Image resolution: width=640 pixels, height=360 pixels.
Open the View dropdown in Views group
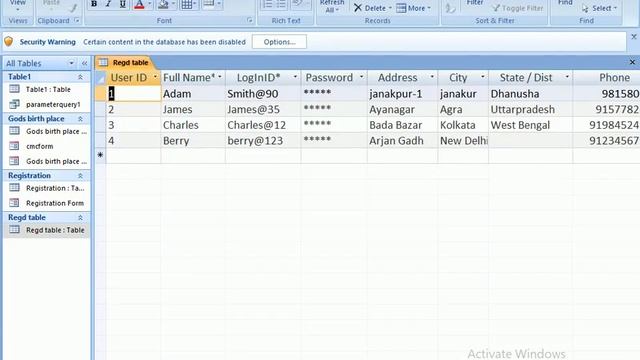18,6
